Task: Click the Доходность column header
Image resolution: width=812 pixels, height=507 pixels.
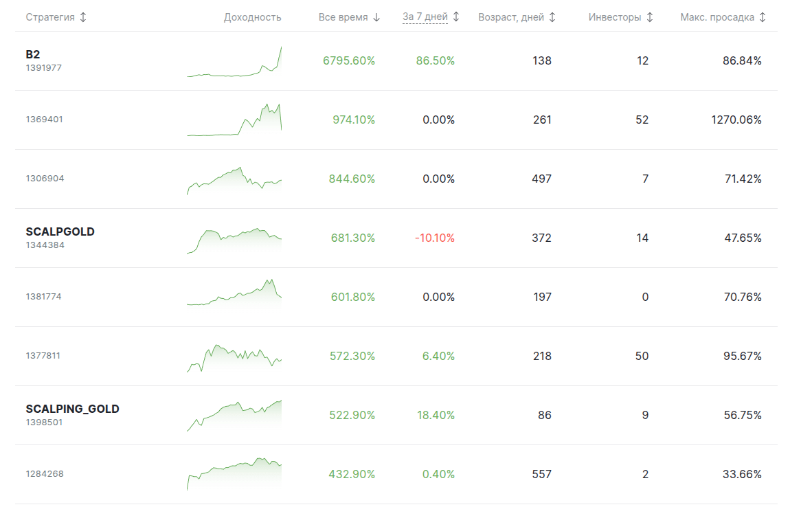Action: coord(252,17)
